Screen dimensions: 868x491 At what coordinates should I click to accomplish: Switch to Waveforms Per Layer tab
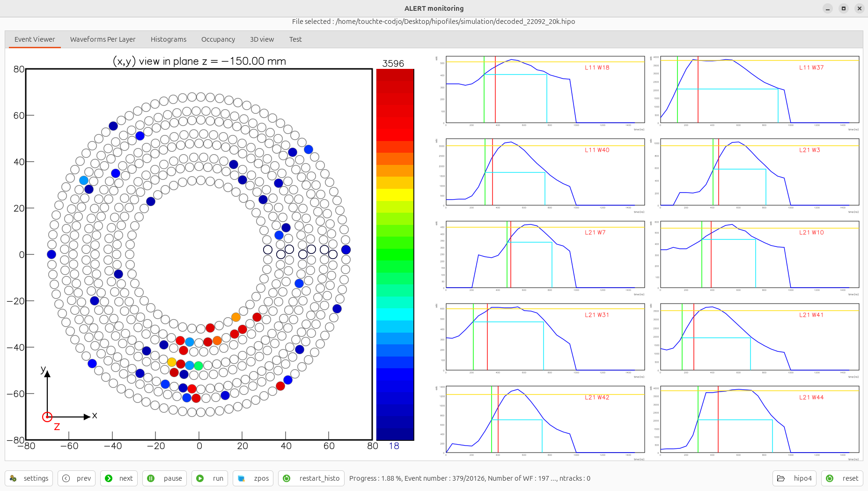(x=103, y=39)
